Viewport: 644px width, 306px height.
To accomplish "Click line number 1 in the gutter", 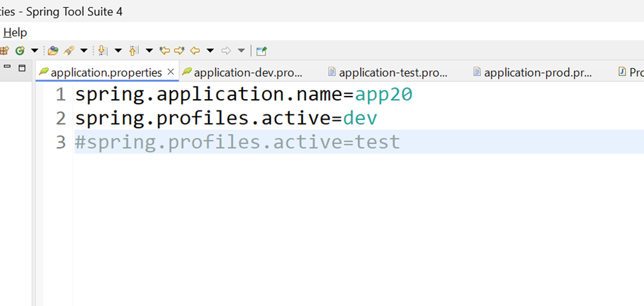I will pos(61,95).
